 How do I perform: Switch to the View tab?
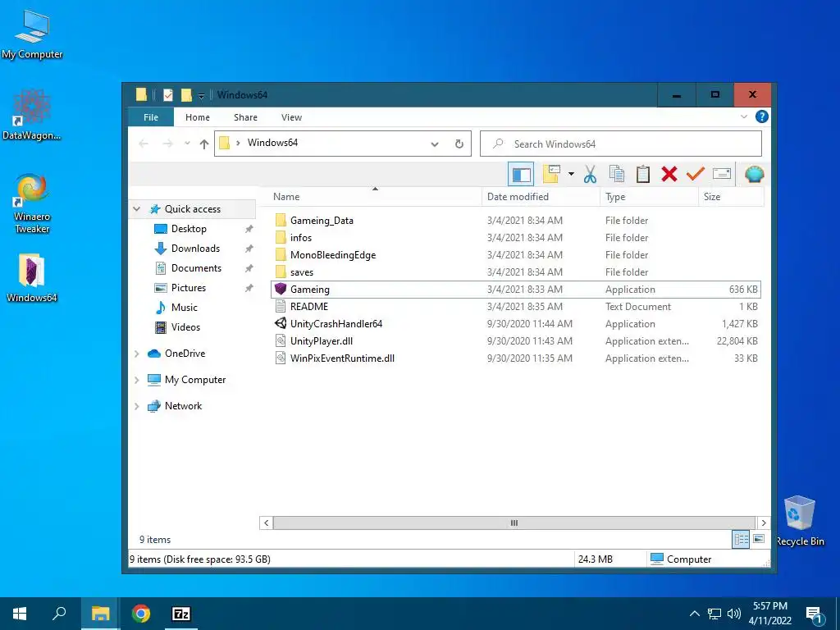click(x=291, y=117)
